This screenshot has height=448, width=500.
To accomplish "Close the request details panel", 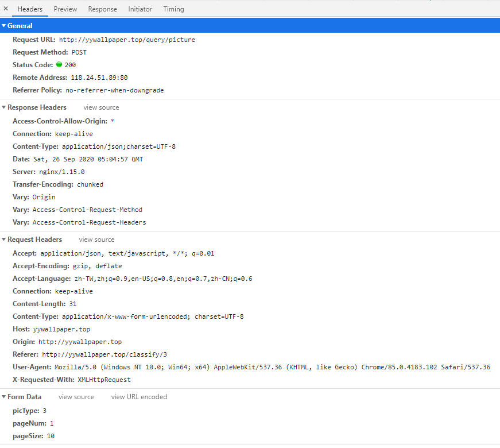I will (6, 9).
